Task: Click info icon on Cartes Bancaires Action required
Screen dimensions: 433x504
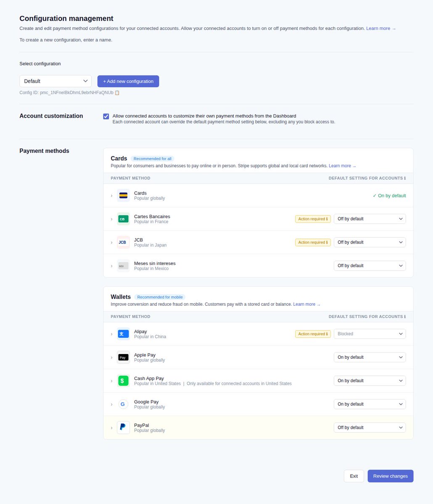Action: coord(327,219)
